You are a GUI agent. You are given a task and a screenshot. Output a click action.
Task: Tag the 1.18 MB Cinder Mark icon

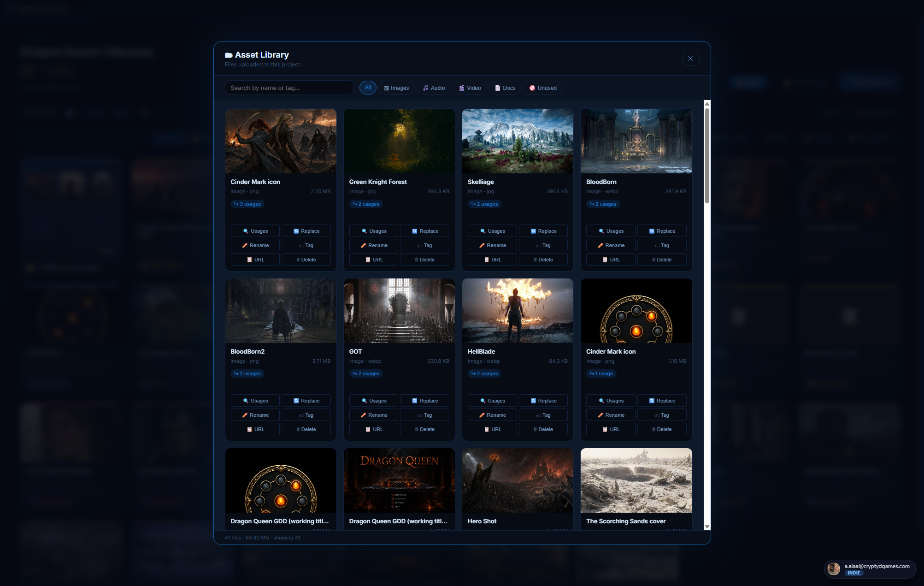(662, 415)
